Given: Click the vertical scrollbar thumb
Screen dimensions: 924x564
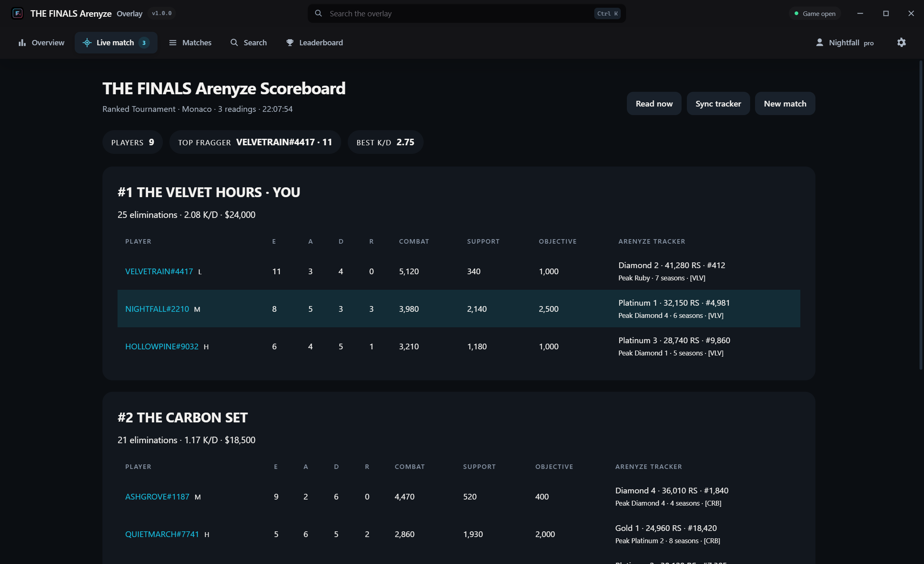Looking at the screenshot, I should click(921, 215).
